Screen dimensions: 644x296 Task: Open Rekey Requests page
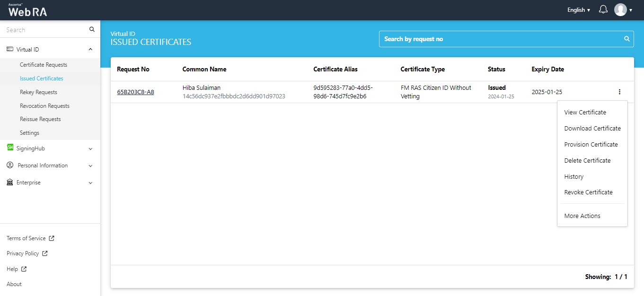pyautogui.click(x=38, y=92)
